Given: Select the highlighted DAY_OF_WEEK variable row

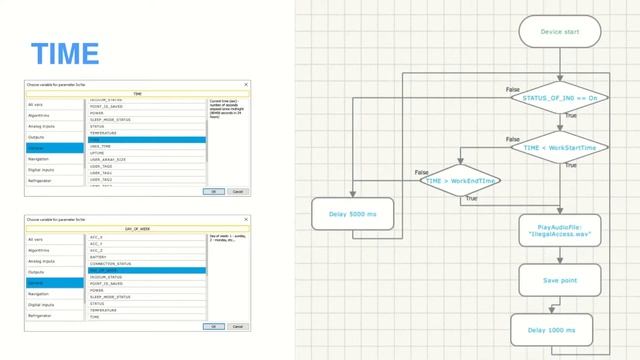Looking at the screenshot, I should (x=147, y=270).
